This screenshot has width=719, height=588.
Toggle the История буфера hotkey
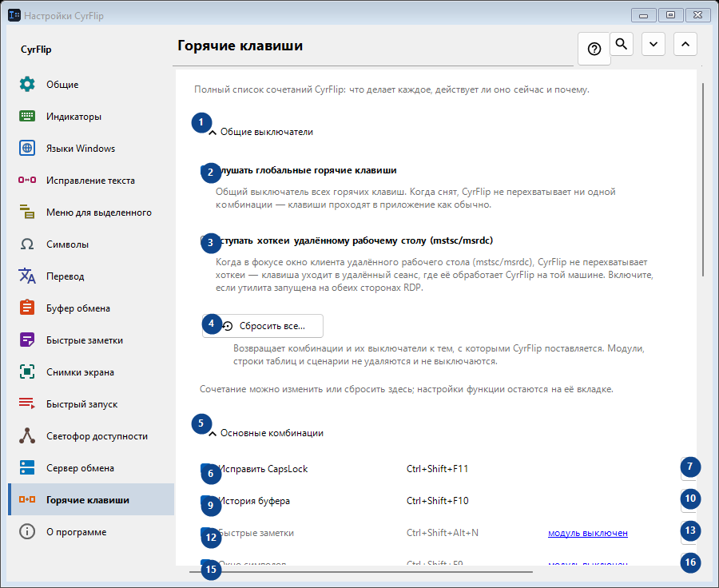click(x=205, y=500)
